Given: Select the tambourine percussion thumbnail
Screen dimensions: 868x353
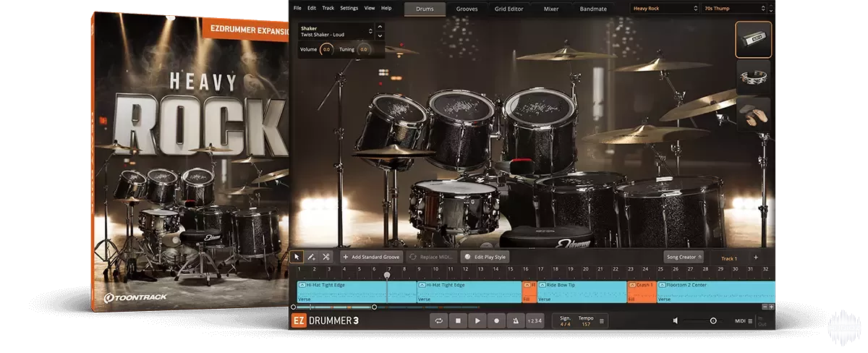Looking at the screenshot, I should [753, 77].
